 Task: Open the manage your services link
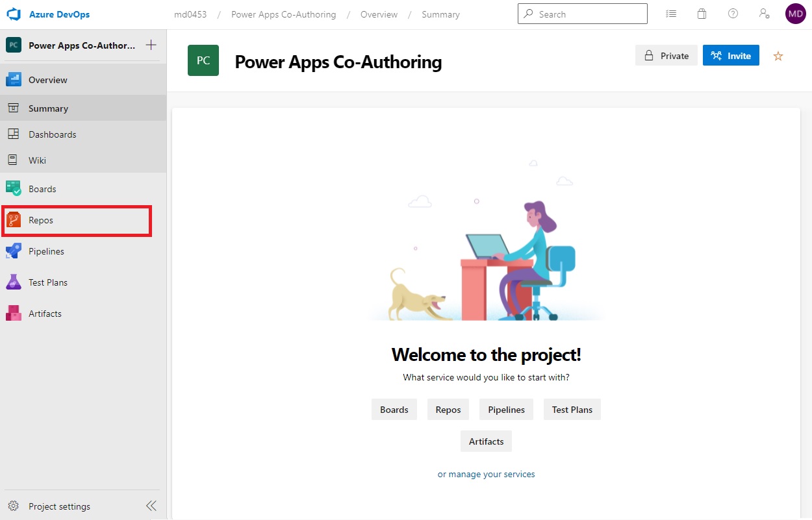486,474
